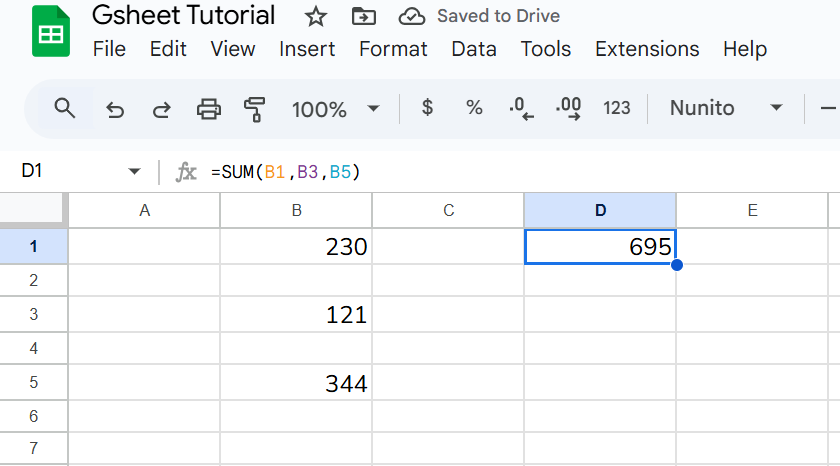Open the 100% zoom dropdown

tap(335, 109)
